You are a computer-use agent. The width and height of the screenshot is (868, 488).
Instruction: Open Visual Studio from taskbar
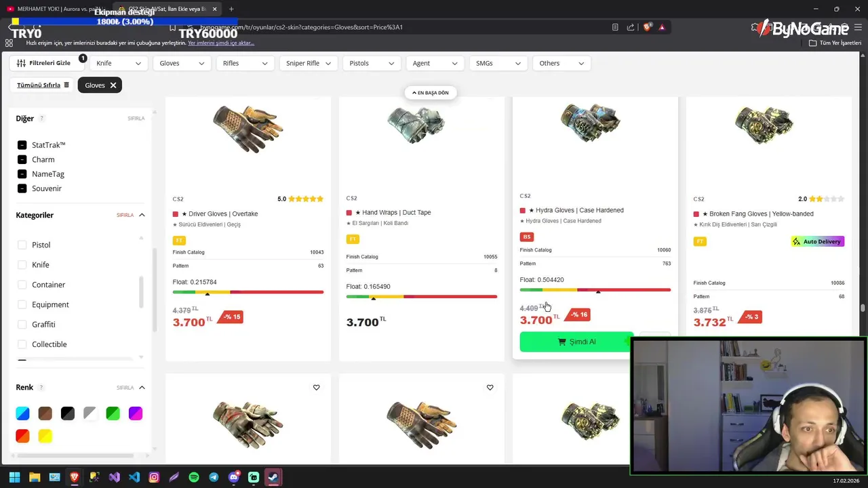[x=114, y=477]
